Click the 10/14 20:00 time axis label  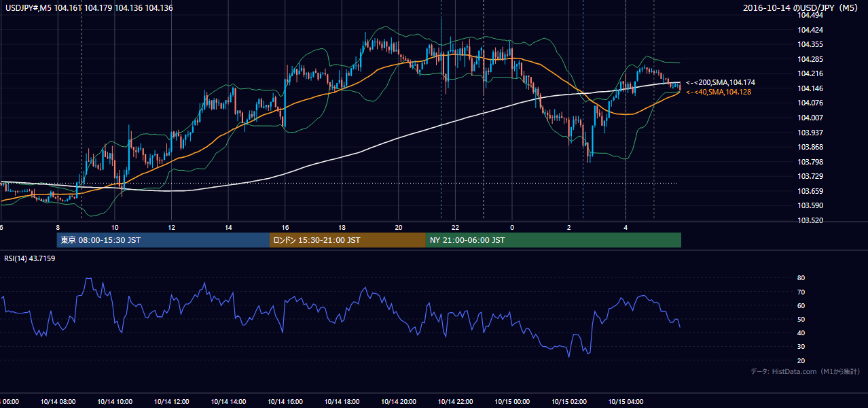399,402
